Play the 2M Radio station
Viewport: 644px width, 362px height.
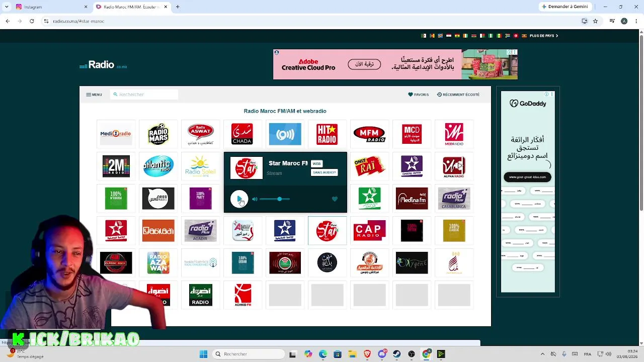click(116, 166)
